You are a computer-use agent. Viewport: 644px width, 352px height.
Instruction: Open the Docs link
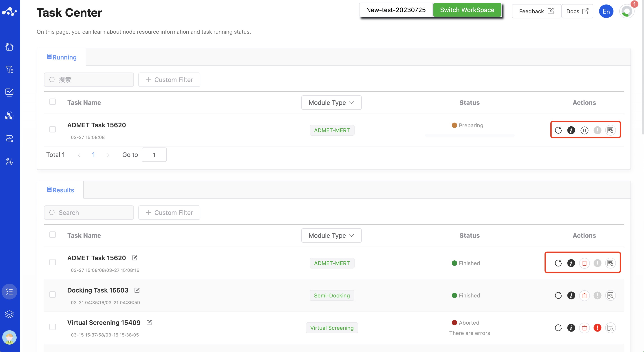point(577,11)
